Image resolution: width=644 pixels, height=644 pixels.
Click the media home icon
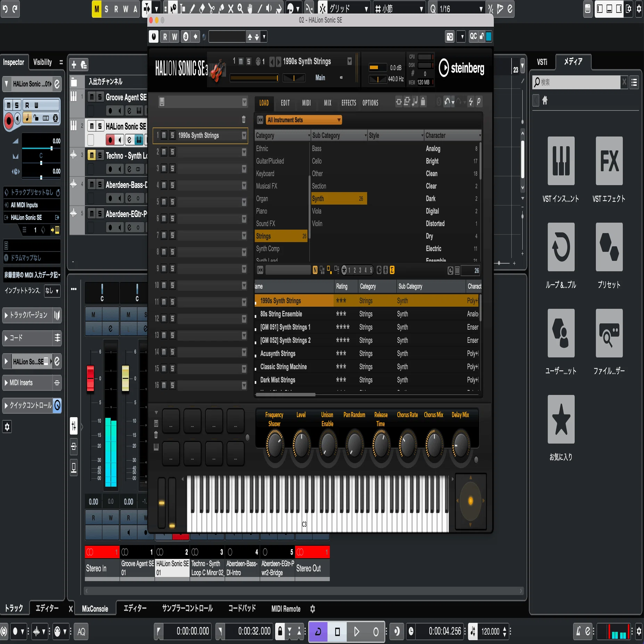[545, 100]
